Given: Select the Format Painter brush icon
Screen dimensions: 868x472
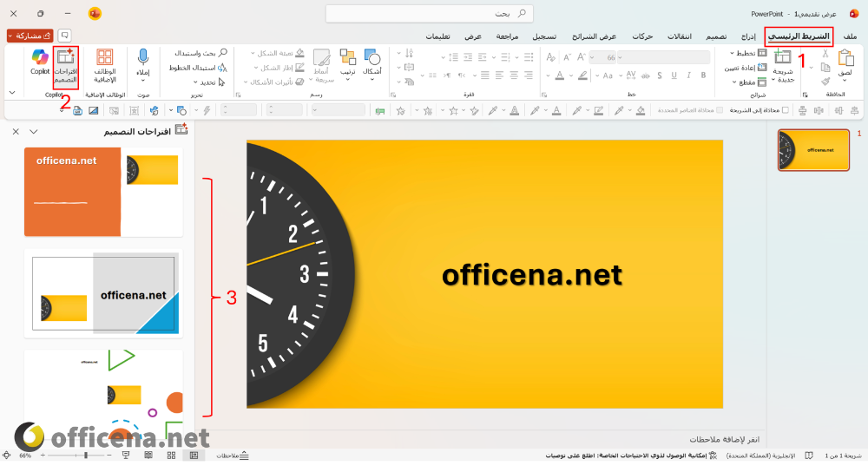Looking at the screenshot, I should (x=825, y=82).
